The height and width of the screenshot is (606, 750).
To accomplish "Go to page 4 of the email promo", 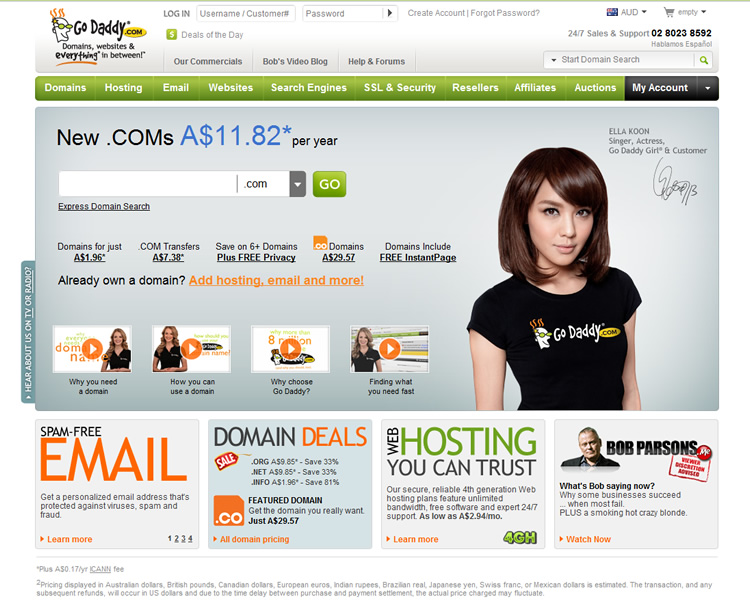I will click(190, 539).
